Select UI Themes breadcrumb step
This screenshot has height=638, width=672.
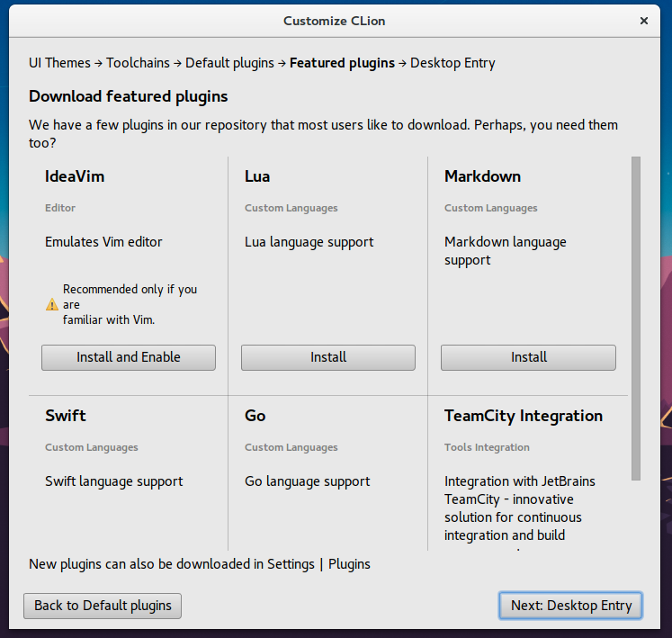coord(59,63)
